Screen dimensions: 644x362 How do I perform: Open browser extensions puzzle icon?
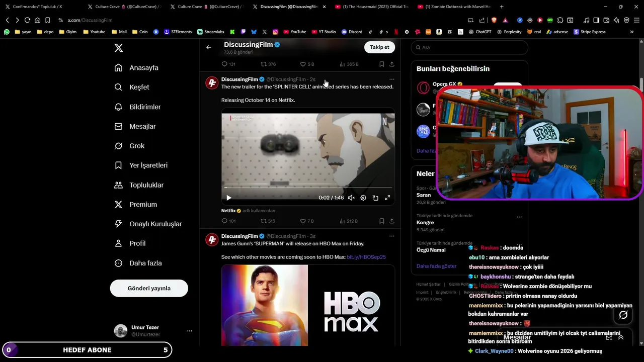click(x=559, y=20)
